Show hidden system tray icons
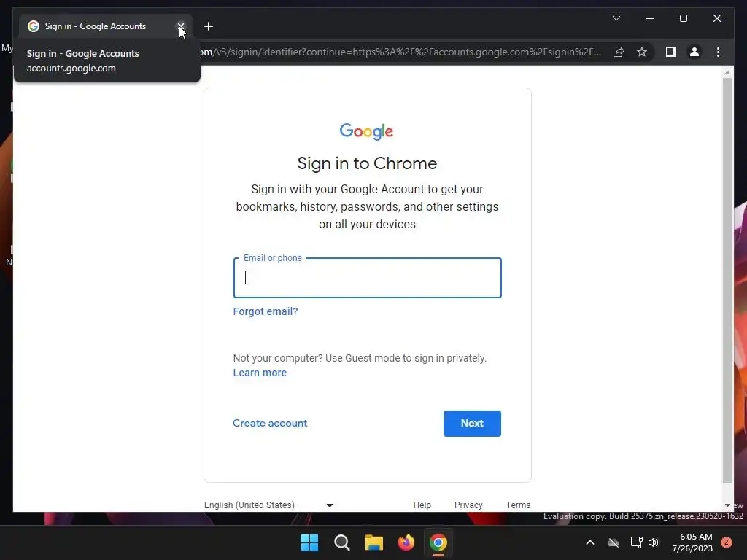This screenshot has height=560, width=747. (589, 542)
